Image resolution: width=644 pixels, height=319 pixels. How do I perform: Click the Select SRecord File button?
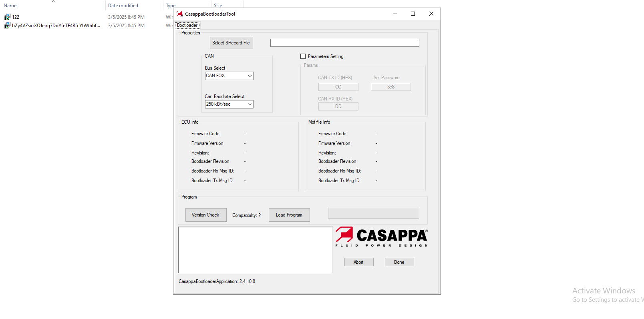pos(231,43)
